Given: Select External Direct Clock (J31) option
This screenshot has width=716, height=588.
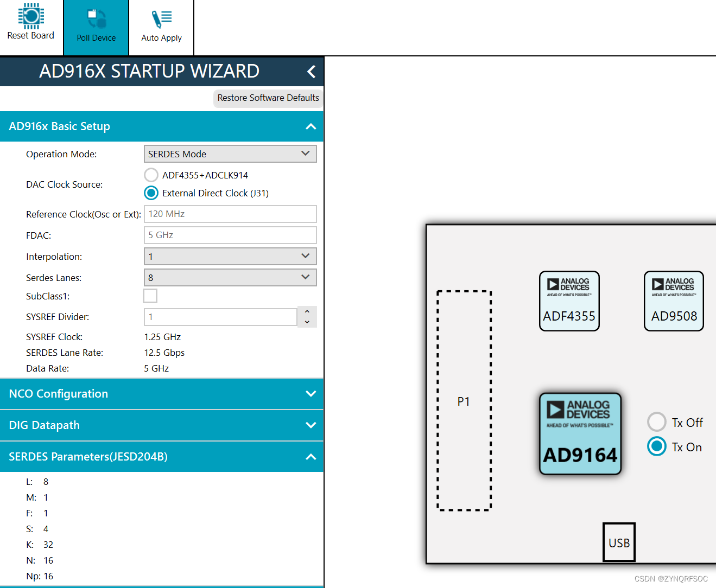Looking at the screenshot, I should click(151, 193).
